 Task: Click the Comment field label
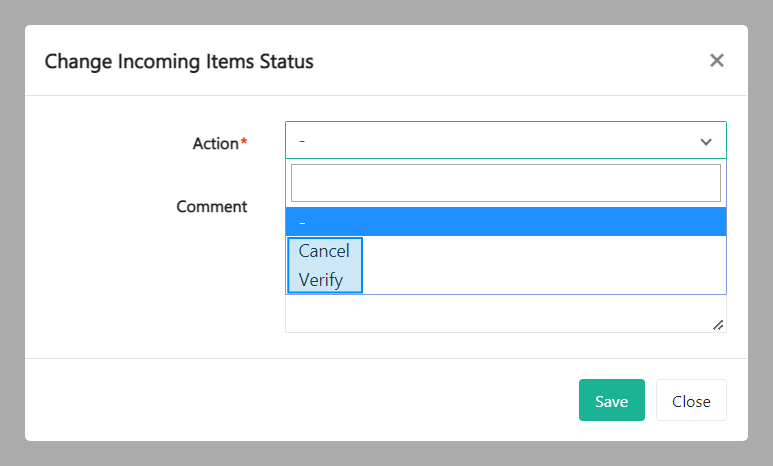pos(211,207)
